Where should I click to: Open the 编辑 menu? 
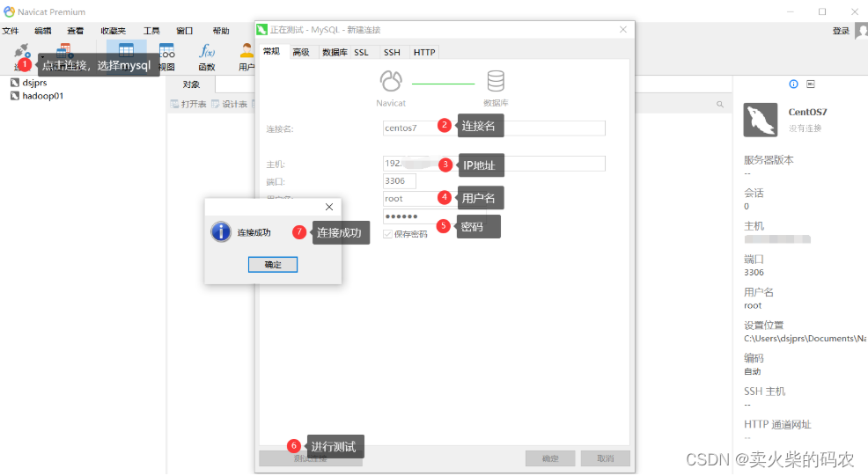coord(42,31)
